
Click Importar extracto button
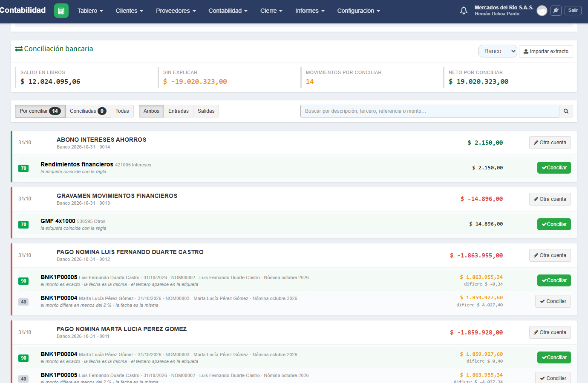[546, 51]
